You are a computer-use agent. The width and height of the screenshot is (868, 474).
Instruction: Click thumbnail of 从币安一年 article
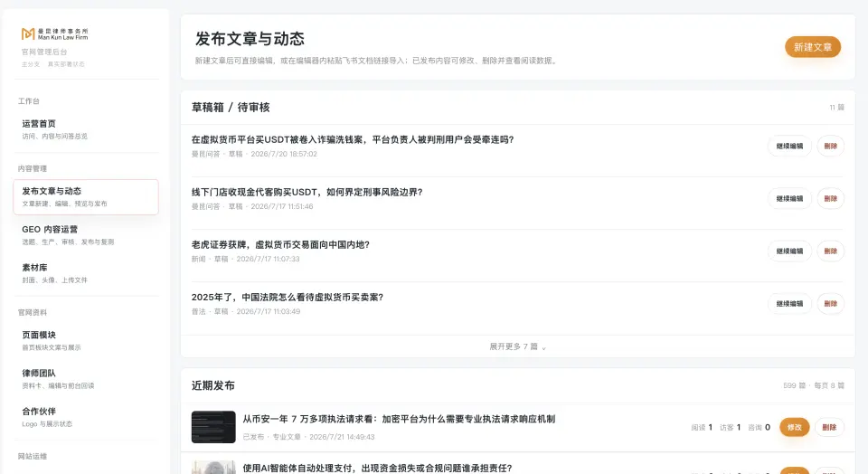coord(213,427)
